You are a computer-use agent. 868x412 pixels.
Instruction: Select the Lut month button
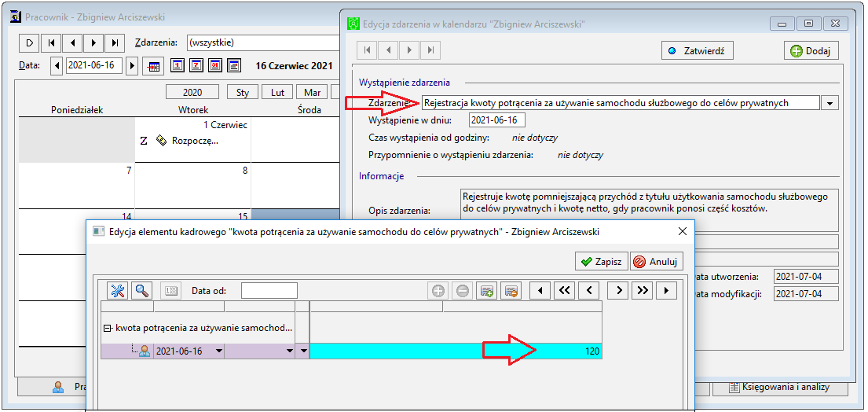pyautogui.click(x=277, y=93)
